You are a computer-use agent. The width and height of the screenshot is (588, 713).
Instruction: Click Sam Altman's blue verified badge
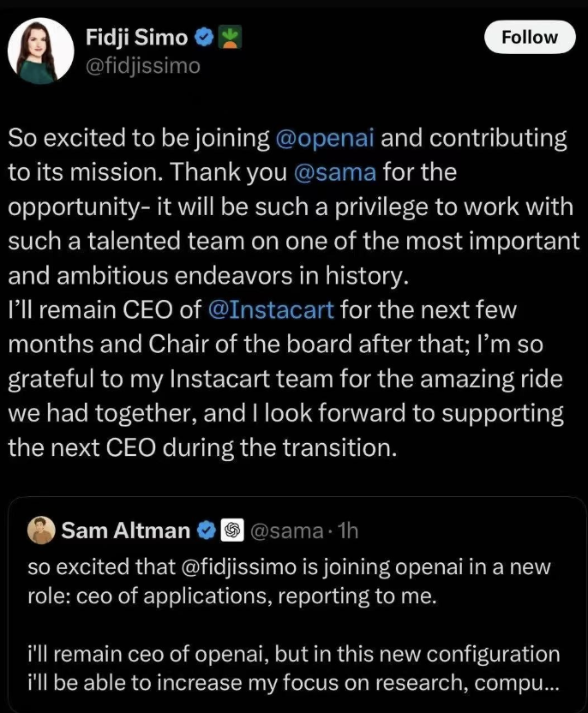(x=207, y=531)
